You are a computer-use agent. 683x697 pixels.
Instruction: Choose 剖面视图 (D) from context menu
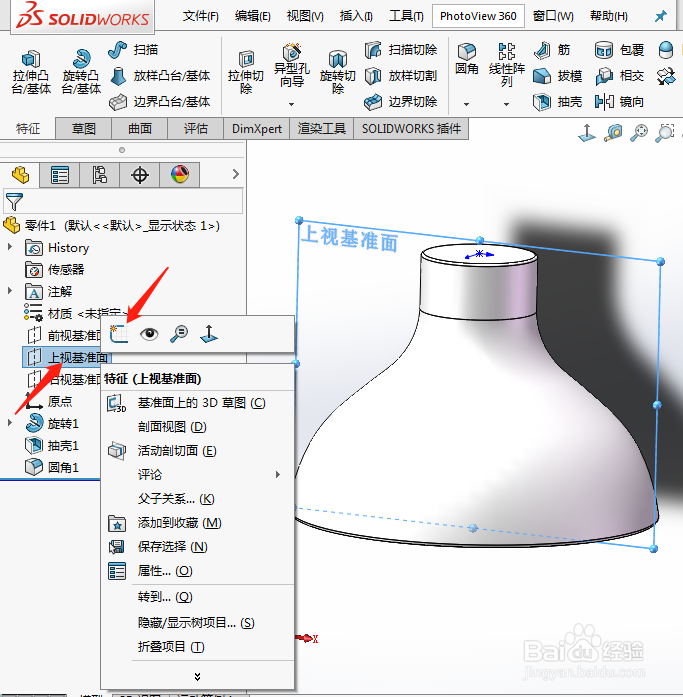click(198, 427)
